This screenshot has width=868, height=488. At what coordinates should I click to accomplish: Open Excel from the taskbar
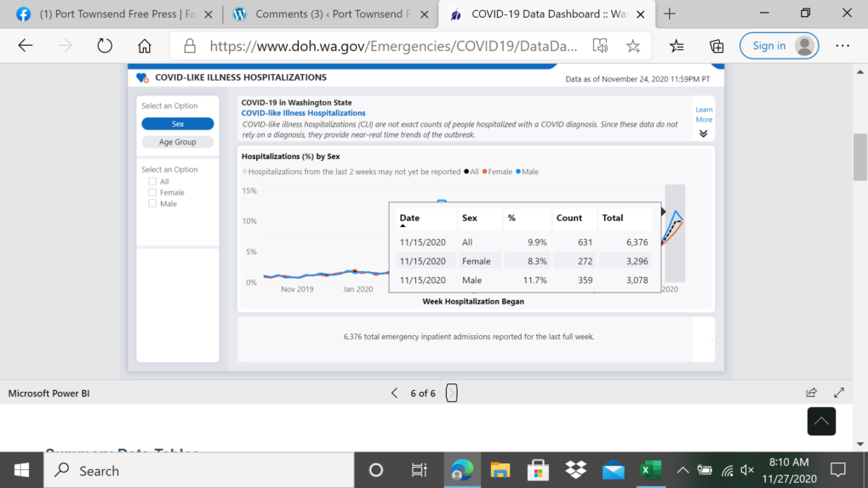[651, 470]
